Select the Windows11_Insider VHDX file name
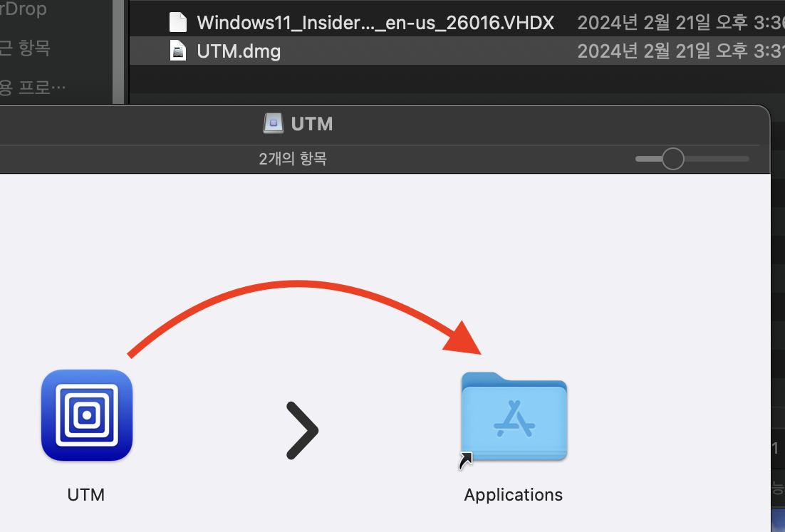 (375, 23)
